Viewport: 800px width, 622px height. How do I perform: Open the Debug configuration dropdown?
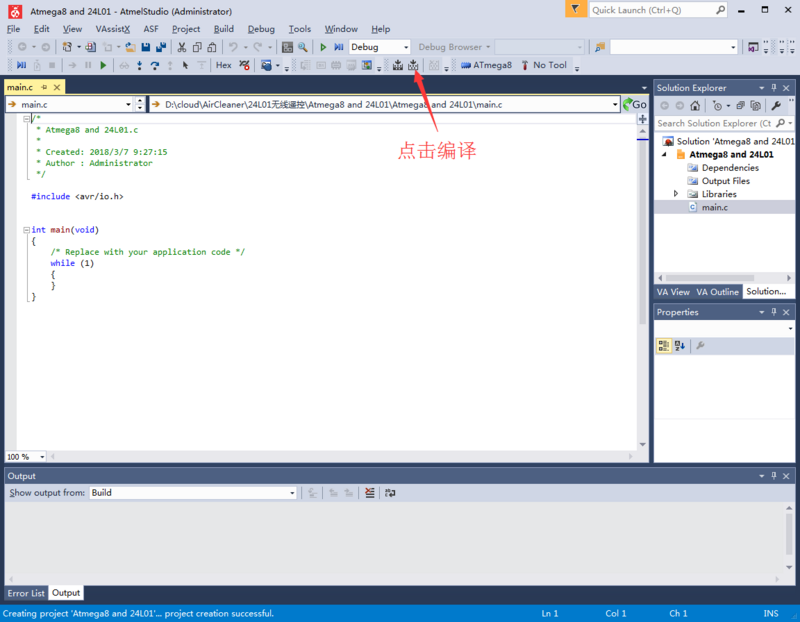click(x=379, y=47)
